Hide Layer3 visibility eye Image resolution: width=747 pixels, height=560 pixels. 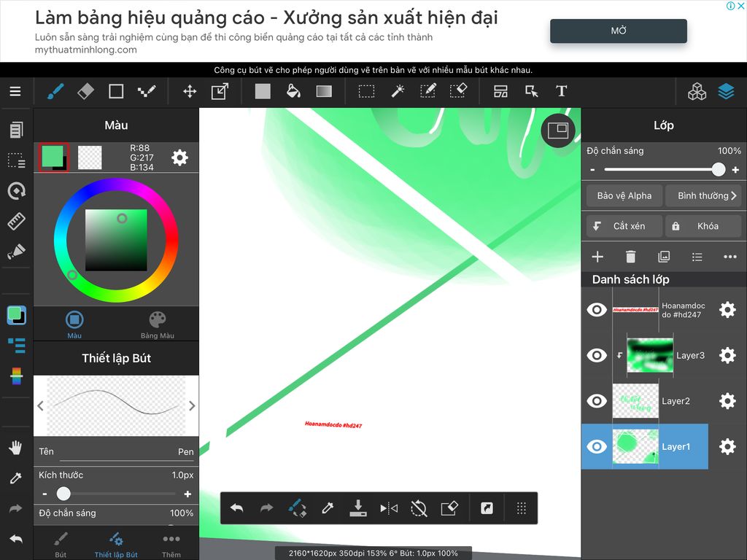pos(597,355)
